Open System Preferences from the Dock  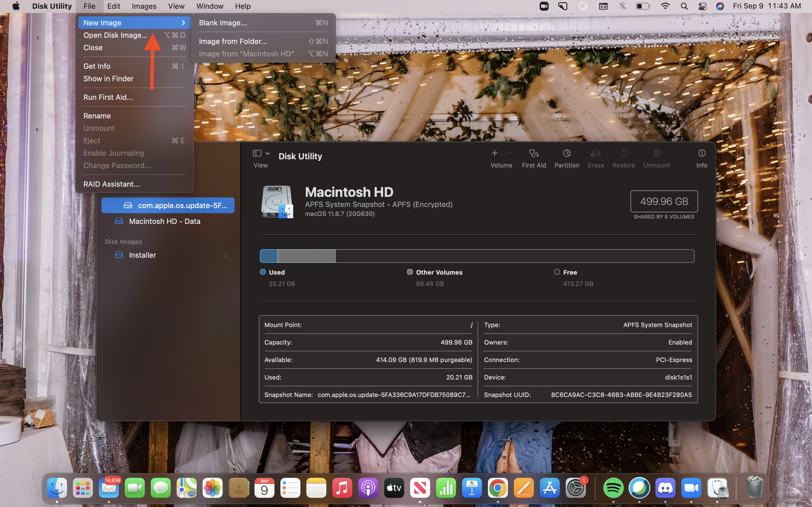[576, 488]
